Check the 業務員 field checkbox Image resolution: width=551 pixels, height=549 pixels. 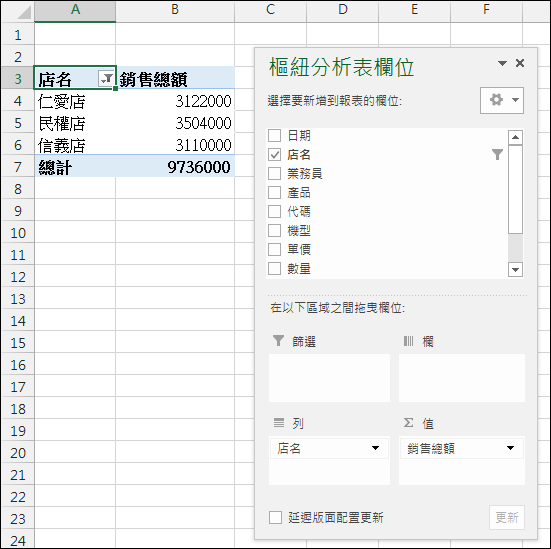(x=274, y=173)
